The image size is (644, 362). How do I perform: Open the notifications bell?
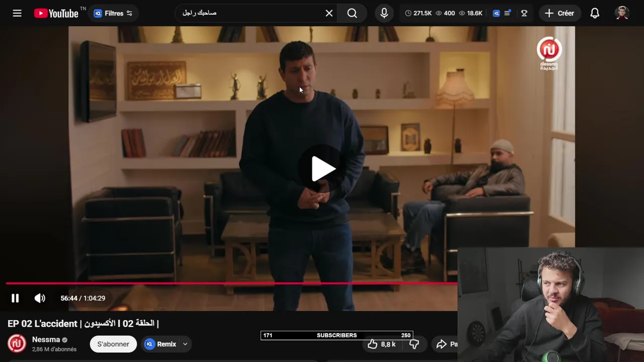(x=595, y=13)
